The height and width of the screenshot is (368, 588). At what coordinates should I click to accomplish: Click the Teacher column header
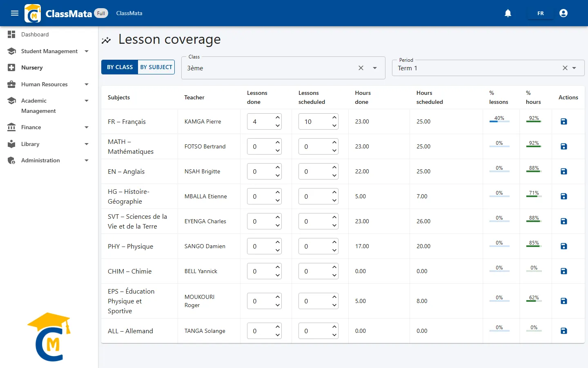pyautogui.click(x=194, y=97)
